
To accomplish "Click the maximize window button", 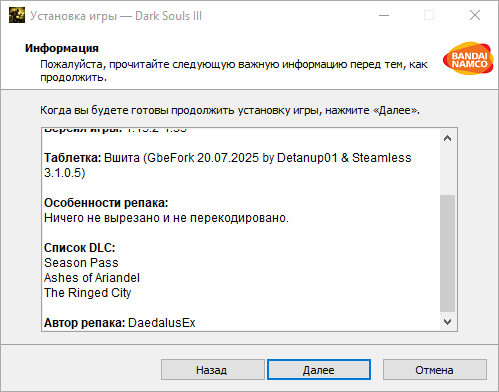I will click(429, 15).
